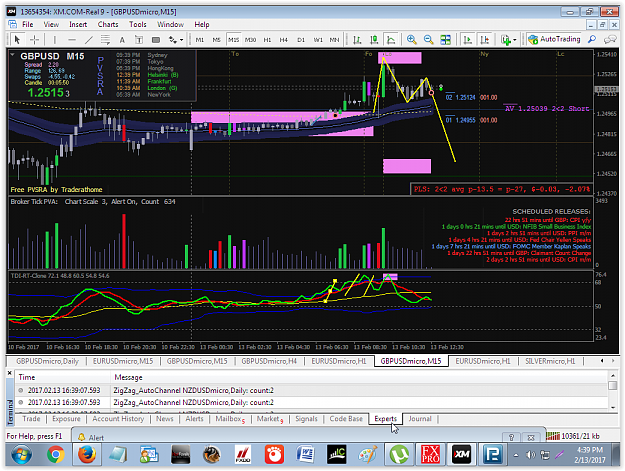Click the indicators list icon
The width and height of the screenshot is (625, 471).
(505, 39)
